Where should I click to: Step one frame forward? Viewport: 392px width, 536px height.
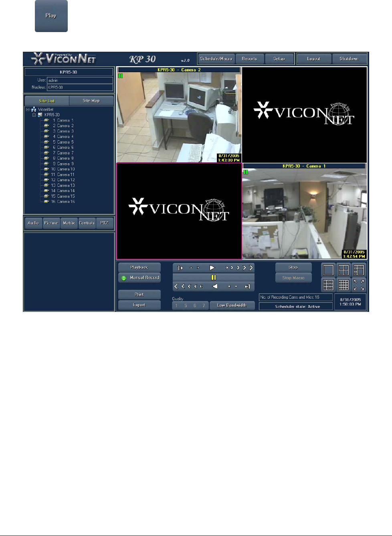point(180,268)
